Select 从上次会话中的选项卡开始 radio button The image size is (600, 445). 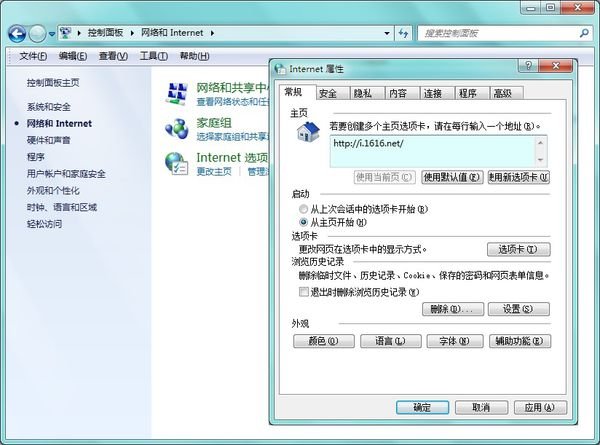[303, 209]
